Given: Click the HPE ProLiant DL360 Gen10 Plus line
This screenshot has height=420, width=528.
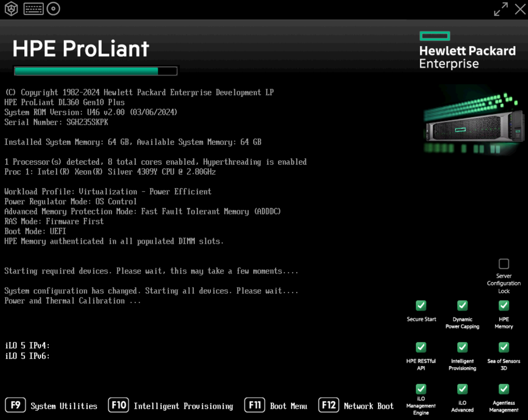Looking at the screenshot, I should [x=64, y=102].
